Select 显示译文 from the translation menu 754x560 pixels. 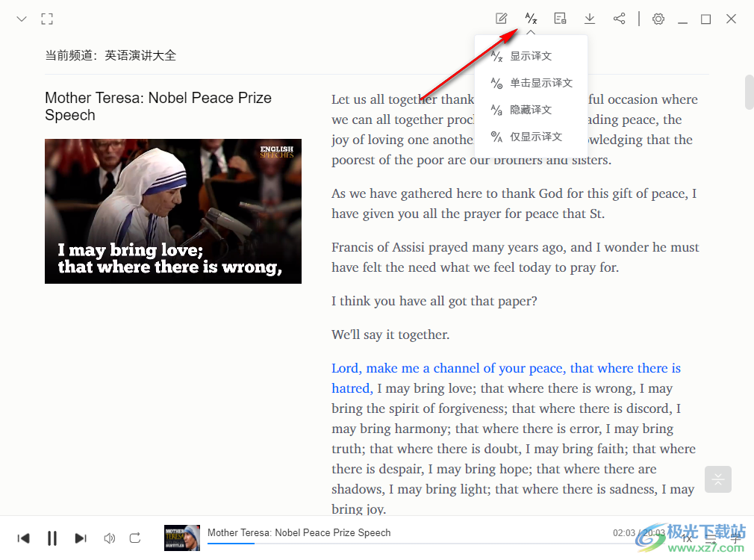tap(531, 56)
